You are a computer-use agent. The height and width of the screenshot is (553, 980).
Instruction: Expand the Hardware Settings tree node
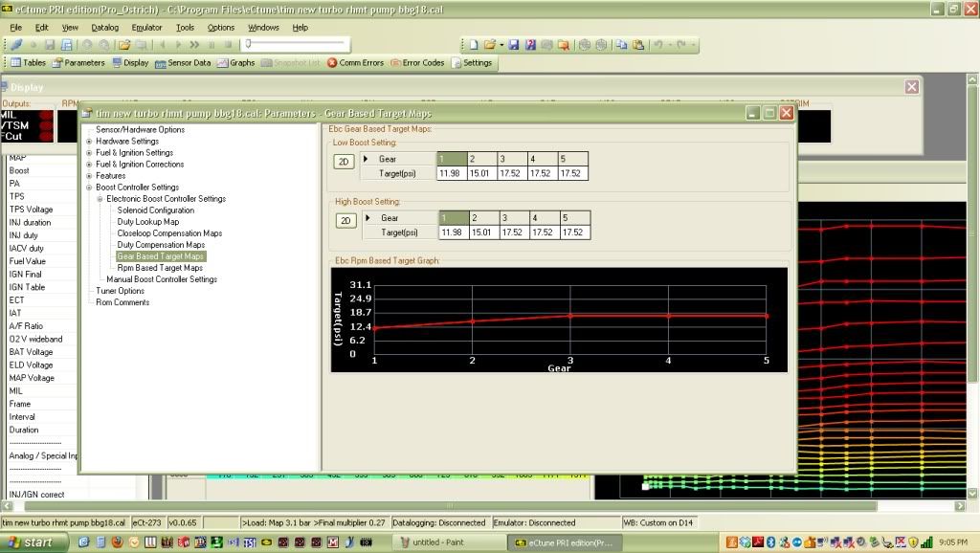point(89,142)
